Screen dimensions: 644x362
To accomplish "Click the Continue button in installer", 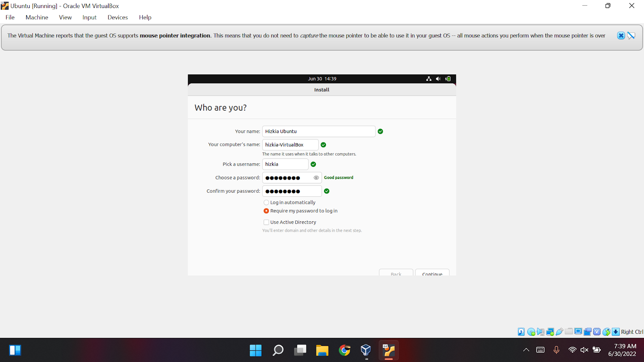I will click(432, 272).
